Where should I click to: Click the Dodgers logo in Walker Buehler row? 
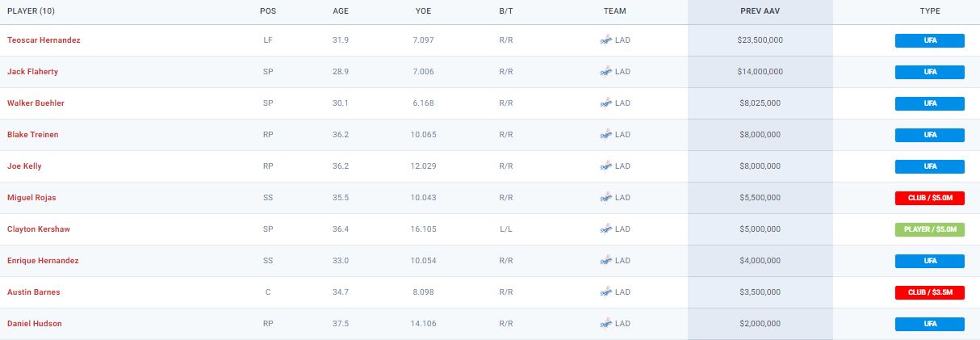point(605,103)
